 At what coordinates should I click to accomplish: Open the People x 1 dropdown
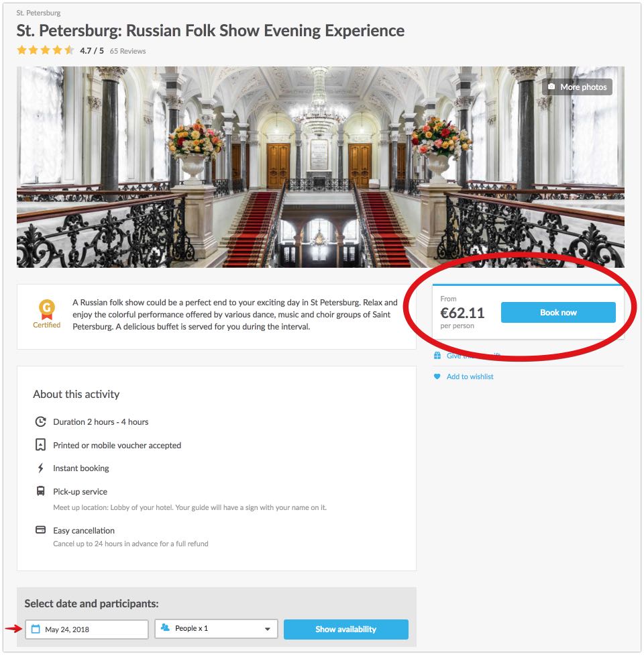tap(216, 629)
